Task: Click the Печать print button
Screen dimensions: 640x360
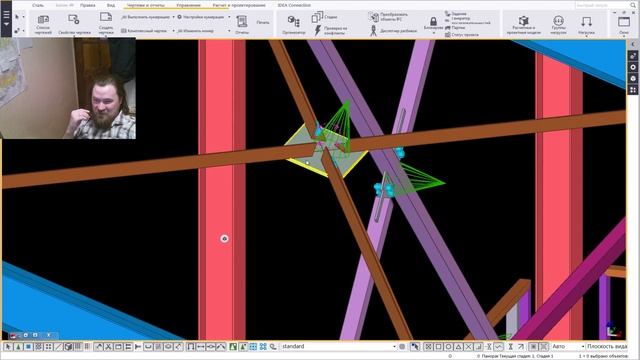Action: coord(263,22)
